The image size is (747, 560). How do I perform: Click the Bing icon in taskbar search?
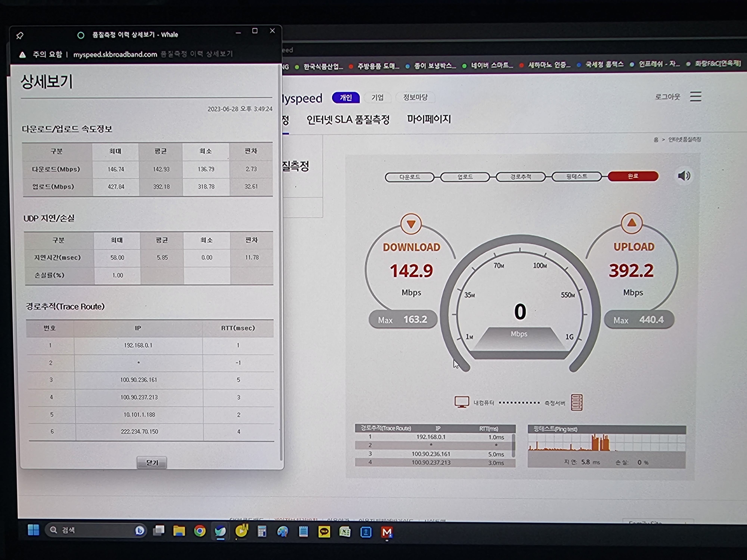[x=140, y=530]
